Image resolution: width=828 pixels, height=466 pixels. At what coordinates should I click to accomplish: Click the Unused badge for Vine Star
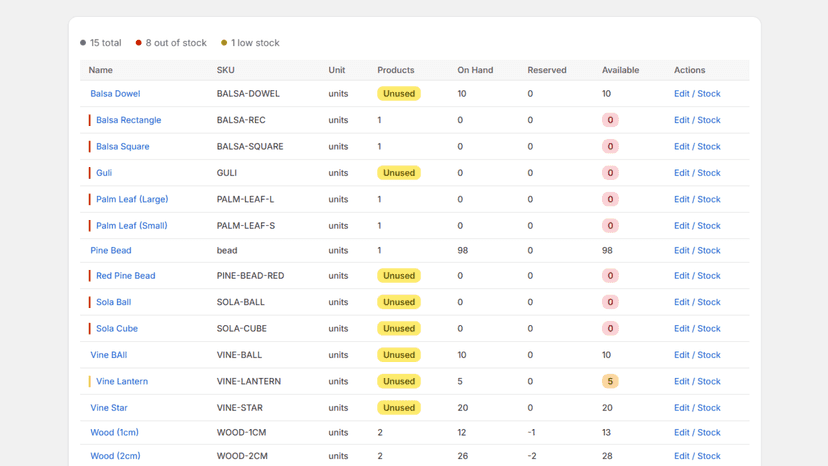click(399, 408)
